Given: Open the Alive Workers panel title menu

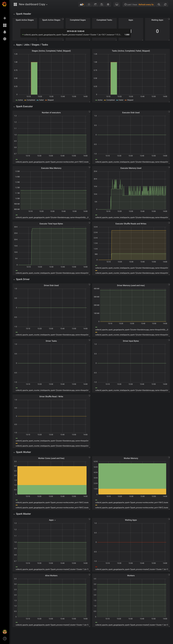Looking at the screenshot, I should 51,575.
